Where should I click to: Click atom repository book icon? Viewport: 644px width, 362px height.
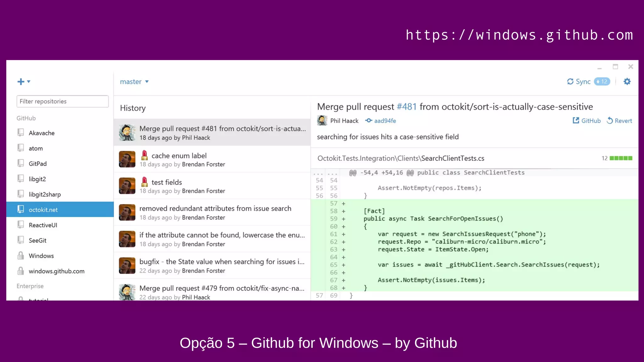coord(21,148)
